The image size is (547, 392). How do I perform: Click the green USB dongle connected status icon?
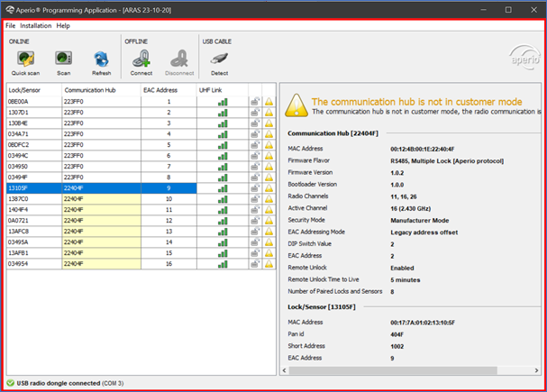coord(11,383)
